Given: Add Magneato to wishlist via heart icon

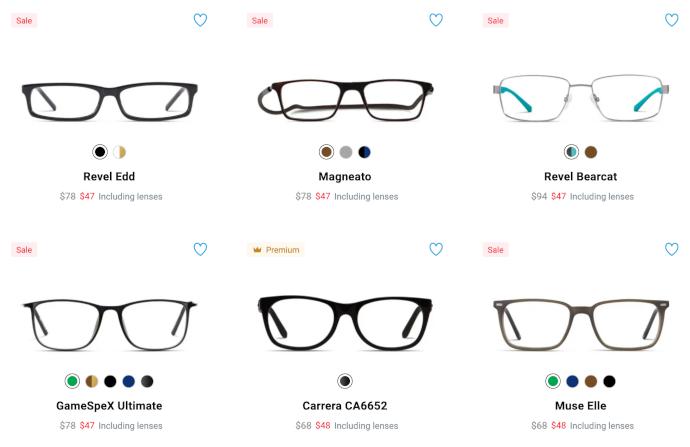Looking at the screenshot, I should pyautogui.click(x=436, y=20).
